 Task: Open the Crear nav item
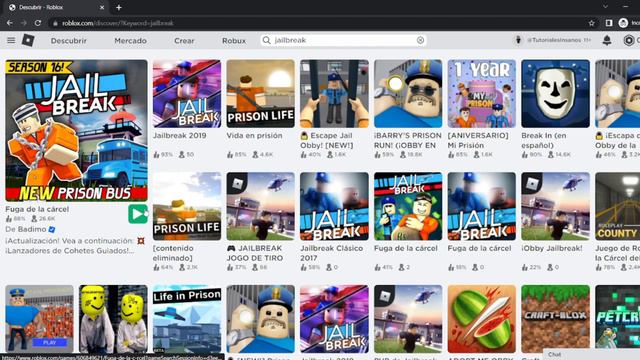184,40
